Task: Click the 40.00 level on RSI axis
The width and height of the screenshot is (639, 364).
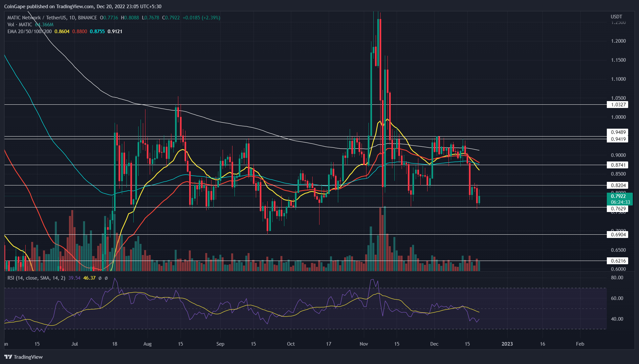Action: coord(617,319)
